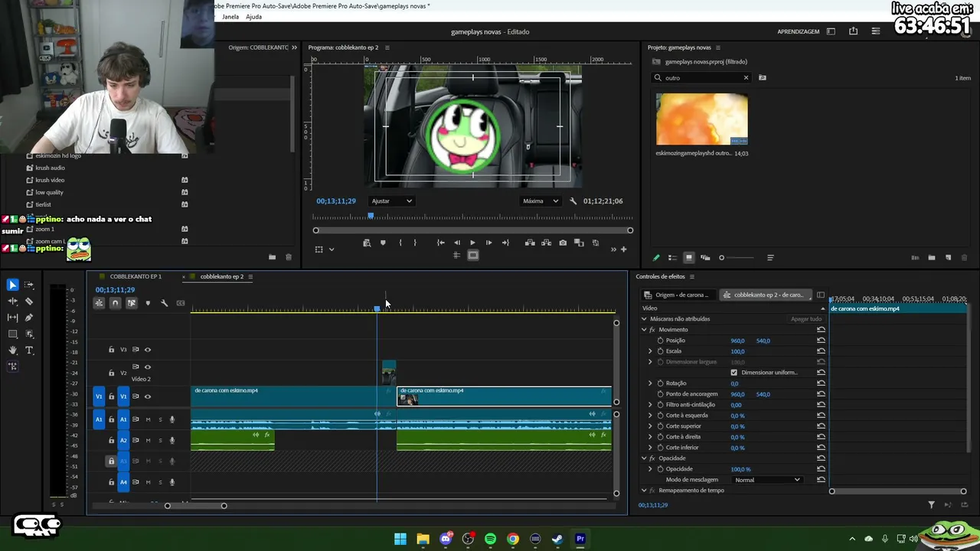
Task: Collapse the Opacidade effect group
Action: (644, 458)
